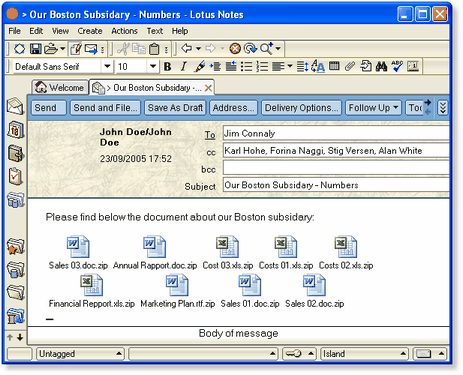463x375 pixels.
Task: Close the Our Boston Subsidary tab
Action: [208, 88]
